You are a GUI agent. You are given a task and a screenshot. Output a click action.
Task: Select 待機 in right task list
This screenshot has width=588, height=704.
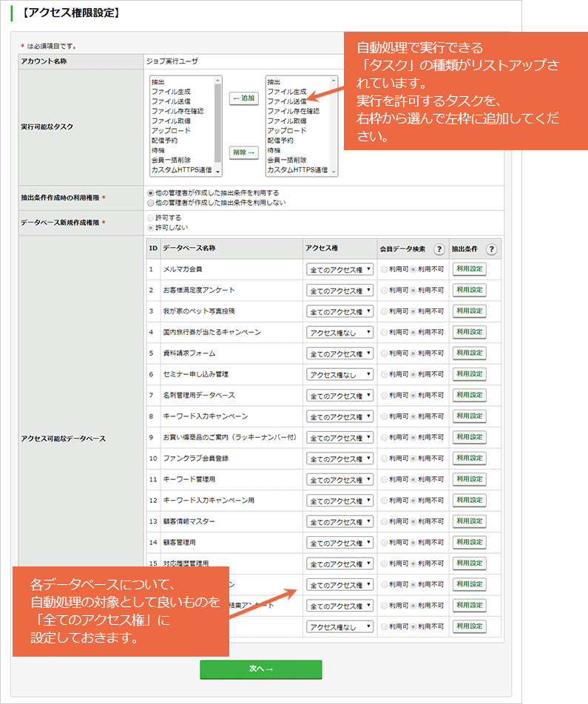click(x=274, y=150)
